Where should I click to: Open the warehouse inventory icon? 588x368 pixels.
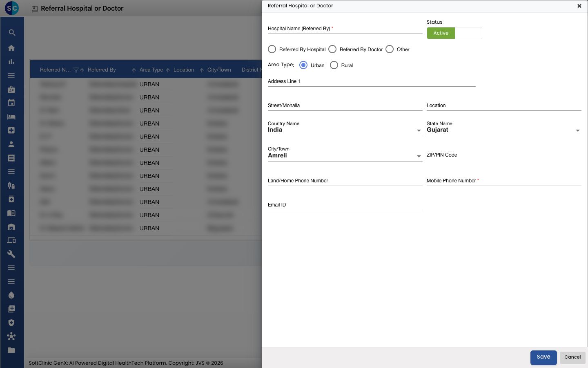11,227
